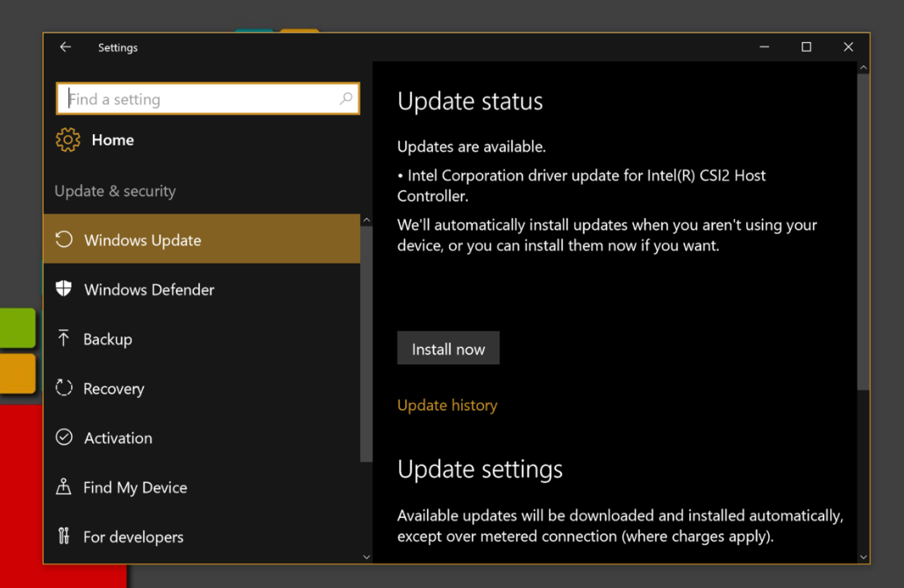Click main pane scrollbar up arrow
The width and height of the screenshot is (904, 588).
[863, 68]
